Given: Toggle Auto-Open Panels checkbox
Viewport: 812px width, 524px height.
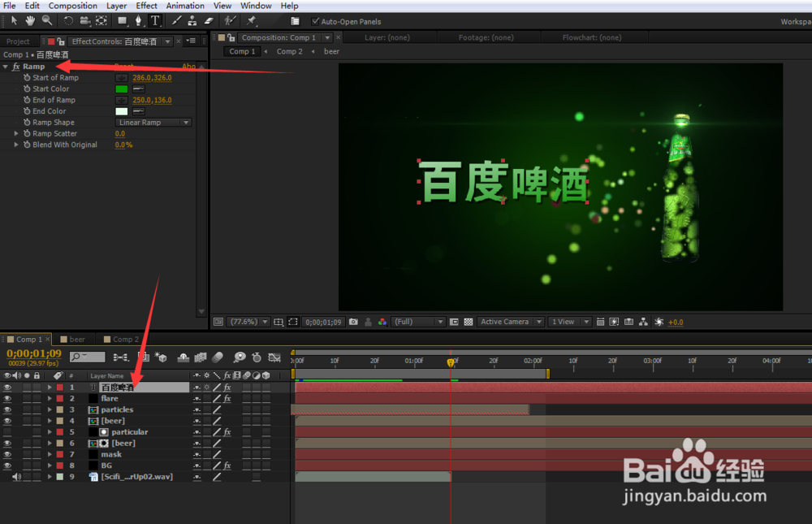Looking at the screenshot, I should pos(315,21).
